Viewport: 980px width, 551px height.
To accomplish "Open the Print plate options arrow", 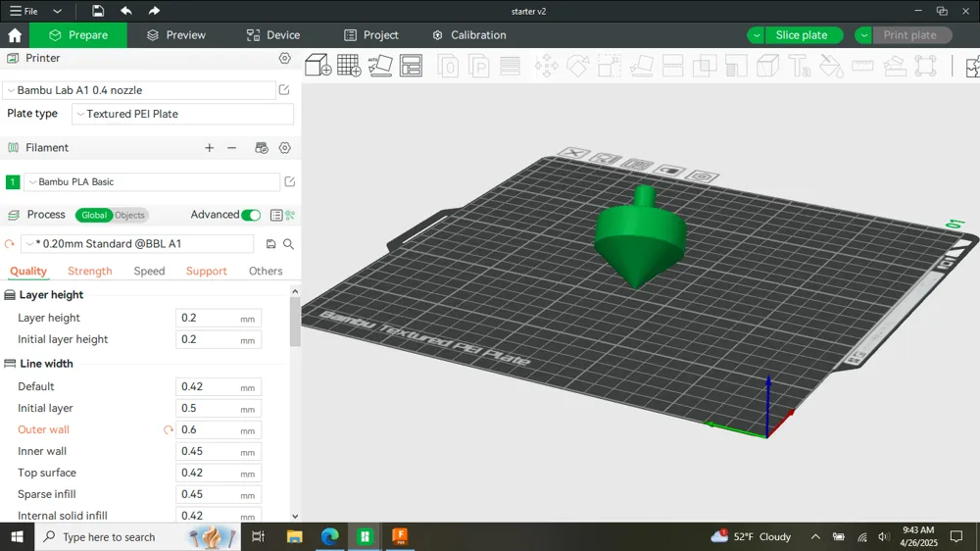I will 863,35.
